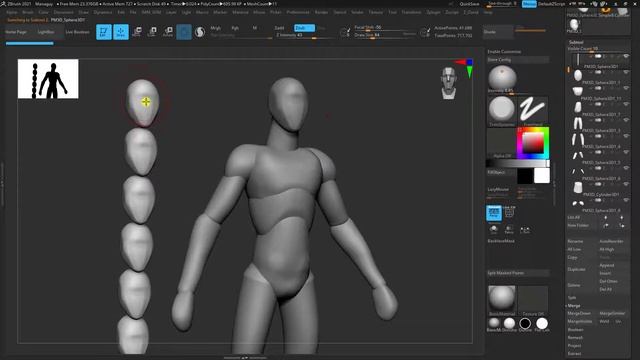Click the Floor grid icon
The height and width of the screenshot is (360, 640).
coord(509,212)
